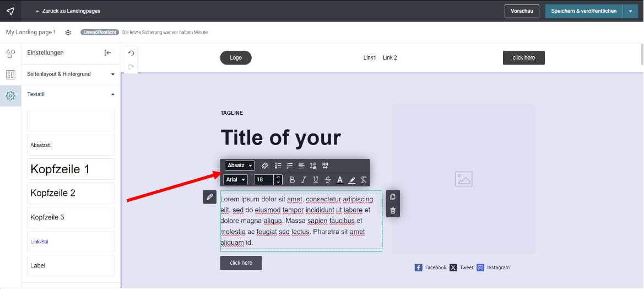This screenshot has height=289, width=644.
Task: Click the Vorschau button
Action: tap(522, 11)
